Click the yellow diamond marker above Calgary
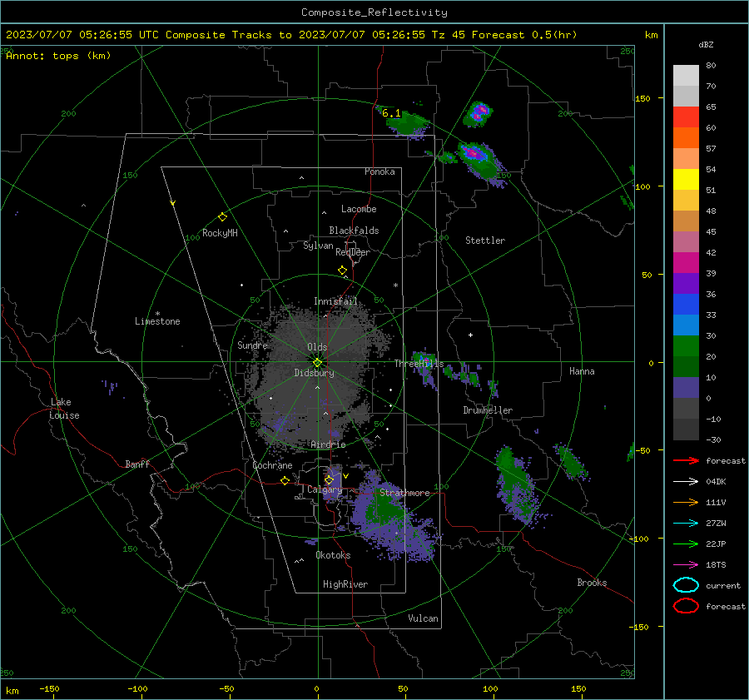749x700 pixels. 329,479
